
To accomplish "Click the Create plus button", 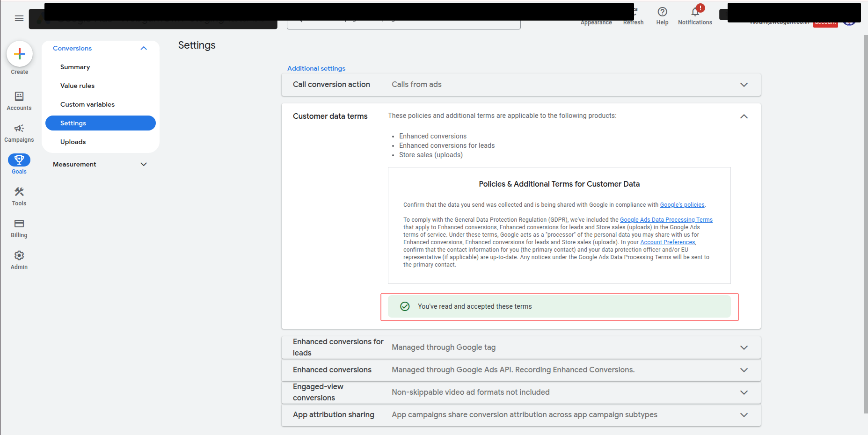I will 20,54.
